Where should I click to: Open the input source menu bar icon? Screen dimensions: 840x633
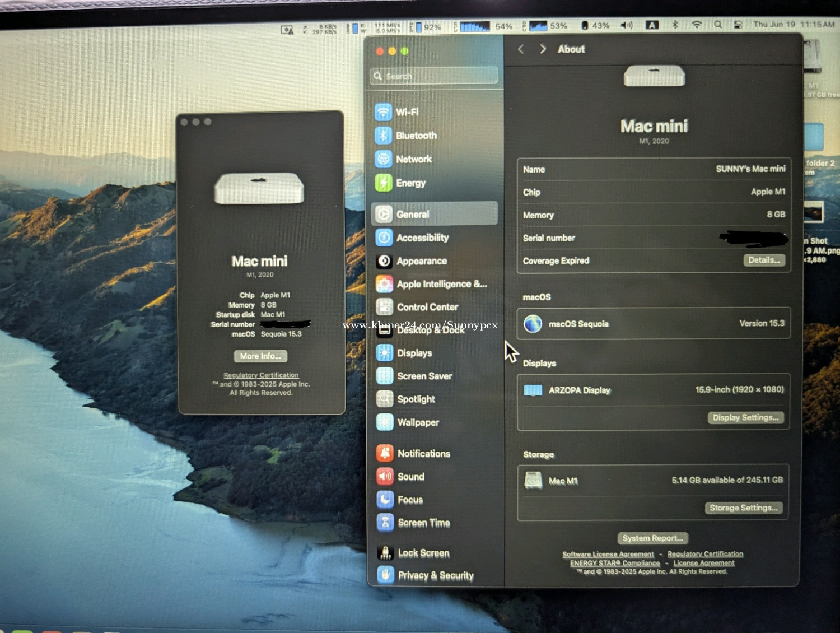(652, 25)
